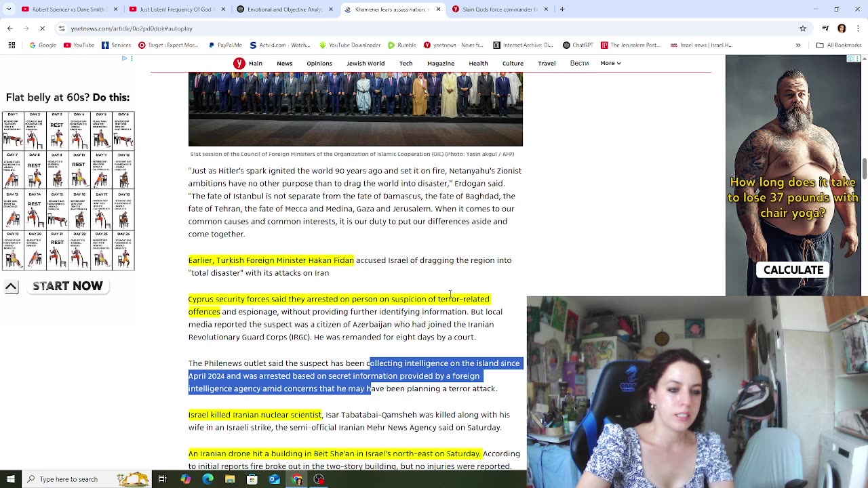Switch to the Just Listen! Frequency Of God tab

pos(176,9)
